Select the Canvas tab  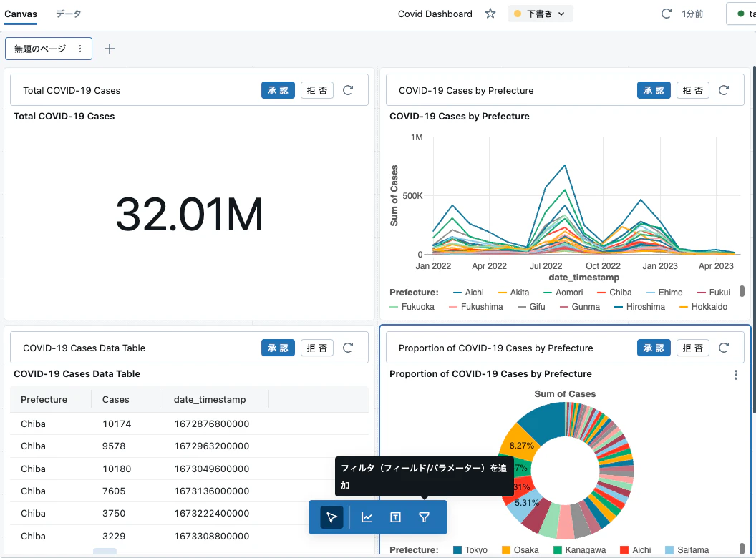coord(21,14)
